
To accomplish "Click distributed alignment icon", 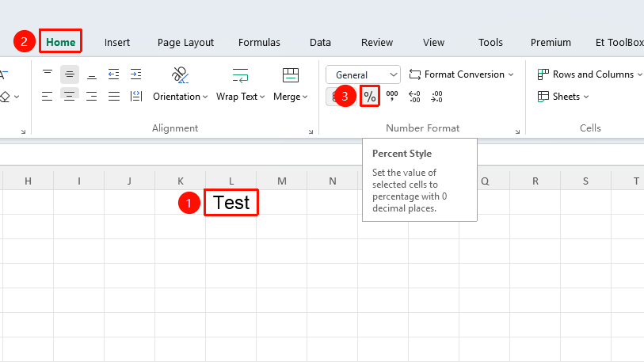I will [x=136, y=97].
